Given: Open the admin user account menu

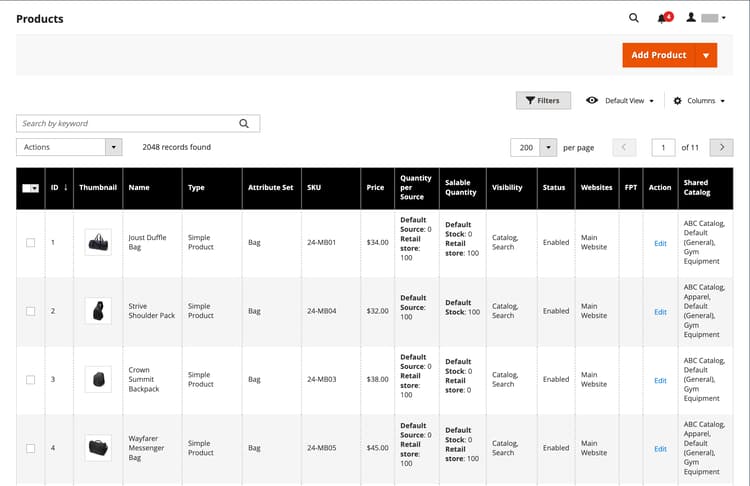Looking at the screenshot, I should pos(706,18).
